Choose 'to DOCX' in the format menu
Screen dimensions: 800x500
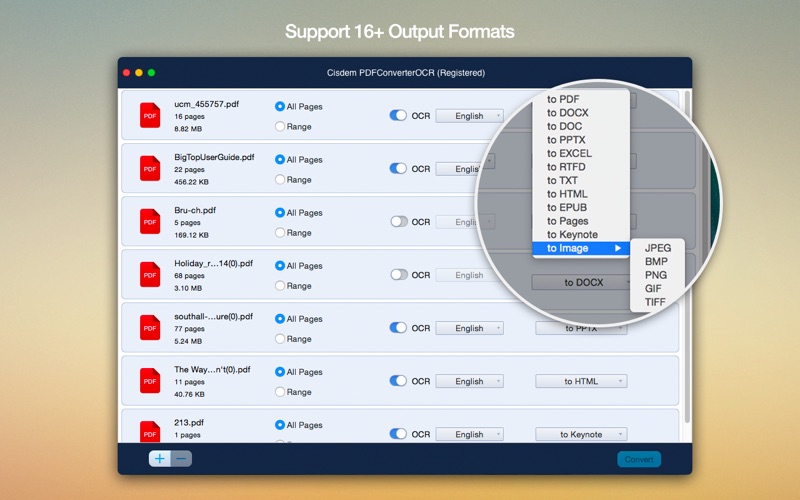click(581, 113)
